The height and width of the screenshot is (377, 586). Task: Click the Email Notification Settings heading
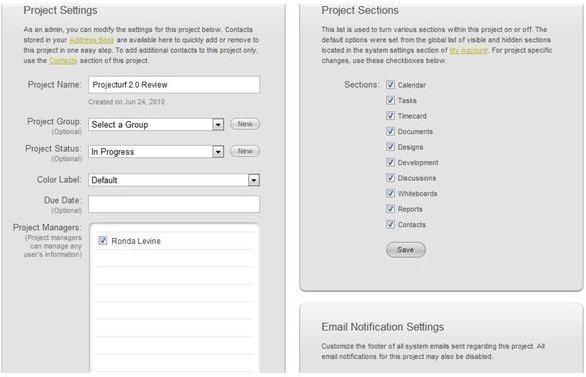[383, 327]
